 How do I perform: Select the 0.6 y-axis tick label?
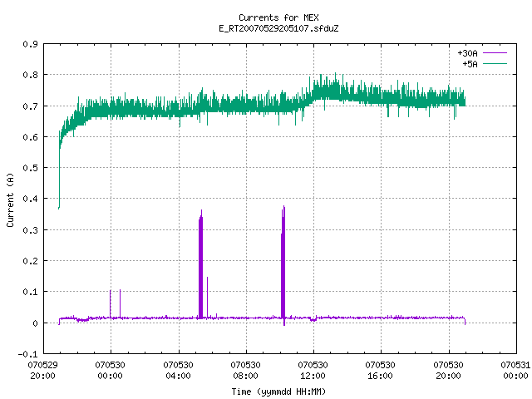[30, 137]
